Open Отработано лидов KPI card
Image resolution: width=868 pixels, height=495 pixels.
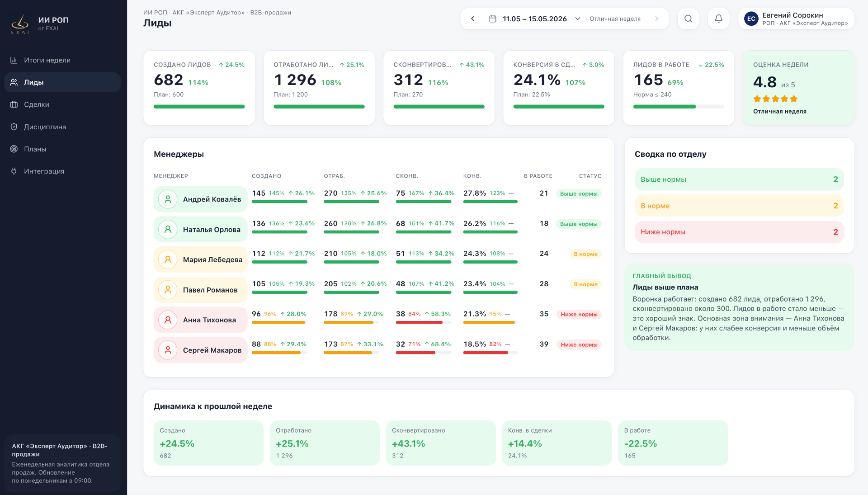tap(319, 88)
